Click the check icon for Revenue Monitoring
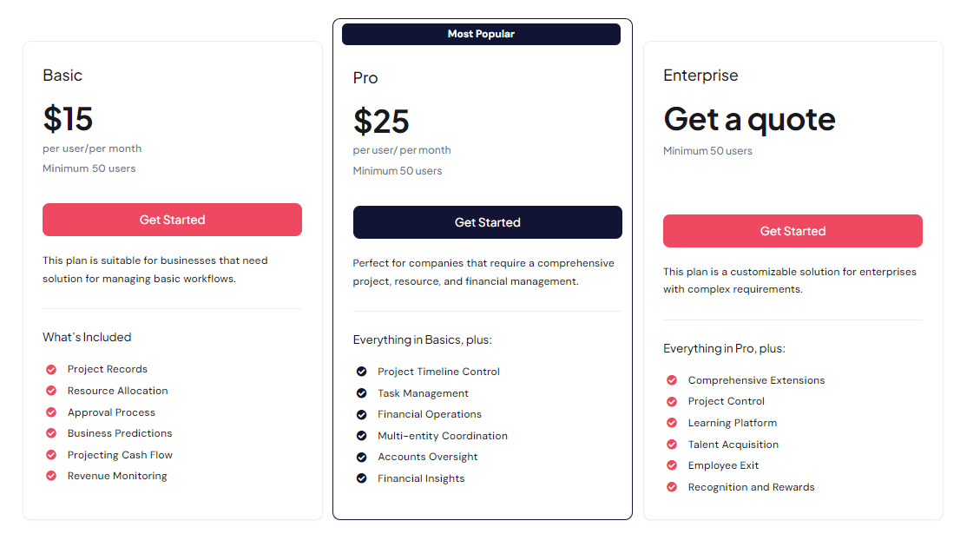The width and height of the screenshot is (980, 547). (51, 476)
